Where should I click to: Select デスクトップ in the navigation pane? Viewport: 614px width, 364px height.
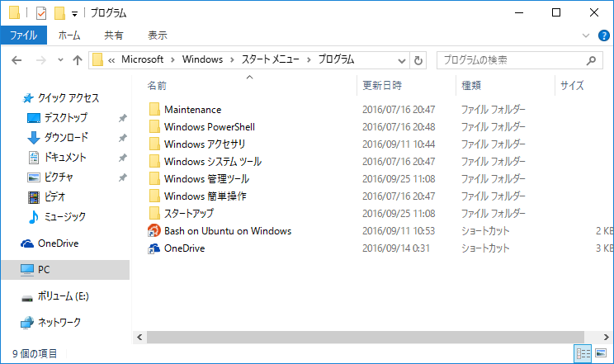click(x=65, y=117)
